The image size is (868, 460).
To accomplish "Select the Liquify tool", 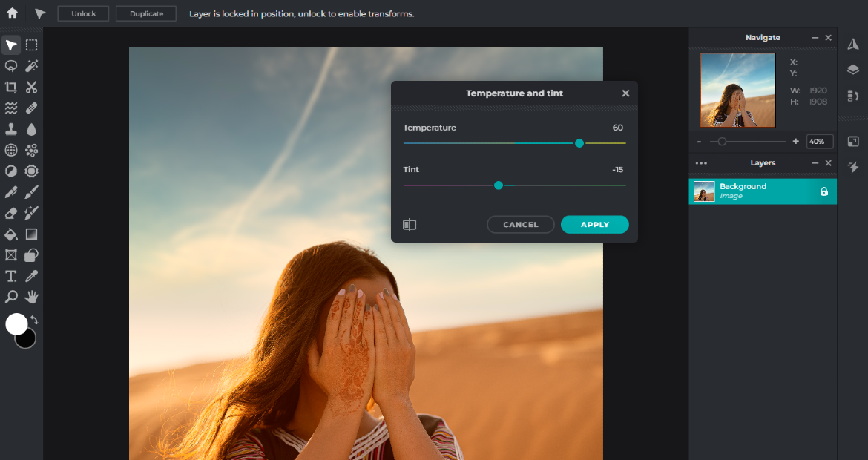I will (x=10, y=108).
